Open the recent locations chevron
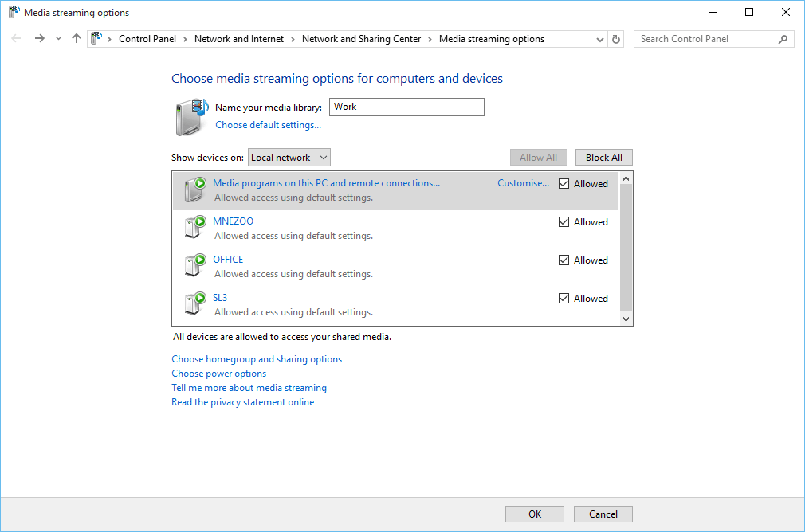The width and height of the screenshot is (805, 532). click(x=58, y=39)
